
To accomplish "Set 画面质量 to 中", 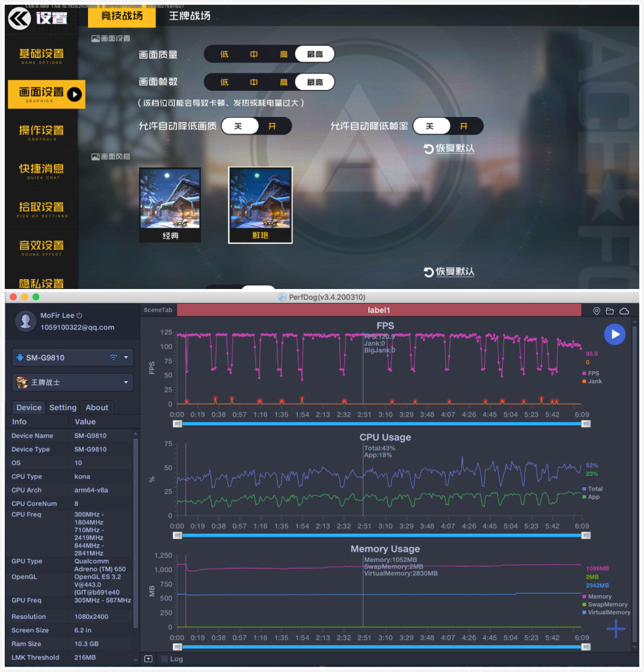I will 254,54.
